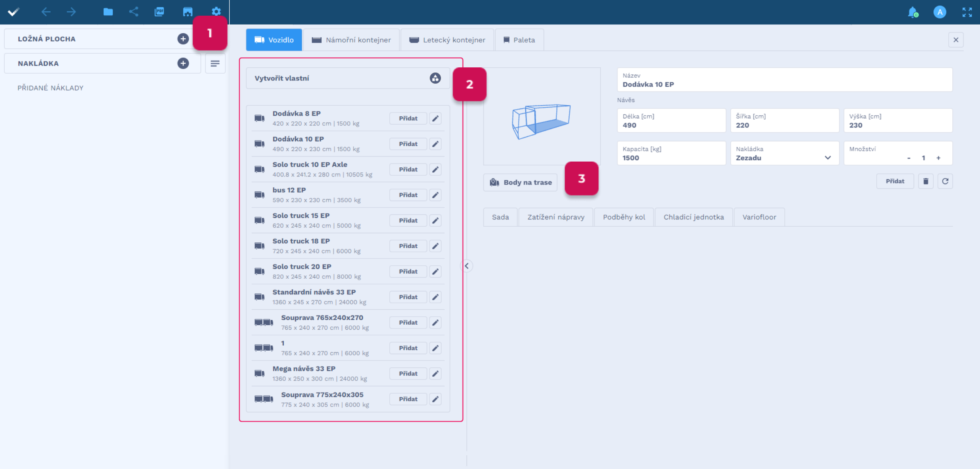Viewport: 980px width, 469px height.
Task: Click the edit pencil for Solo truck 15 EP
Action: coord(435,221)
